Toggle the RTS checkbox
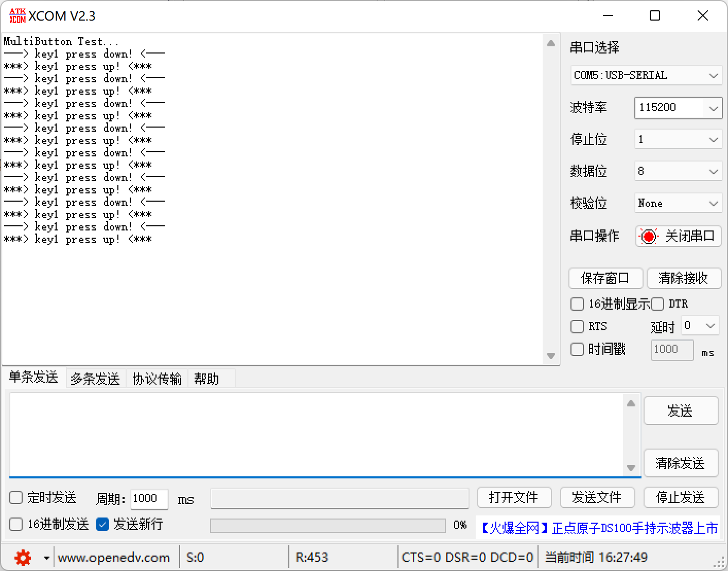This screenshot has height=571, width=728. (x=577, y=327)
